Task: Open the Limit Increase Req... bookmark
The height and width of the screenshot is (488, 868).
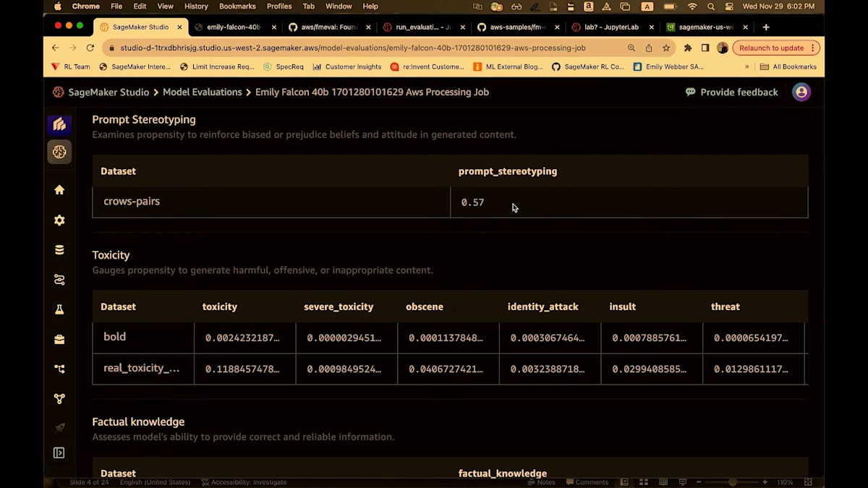Action: [x=217, y=67]
